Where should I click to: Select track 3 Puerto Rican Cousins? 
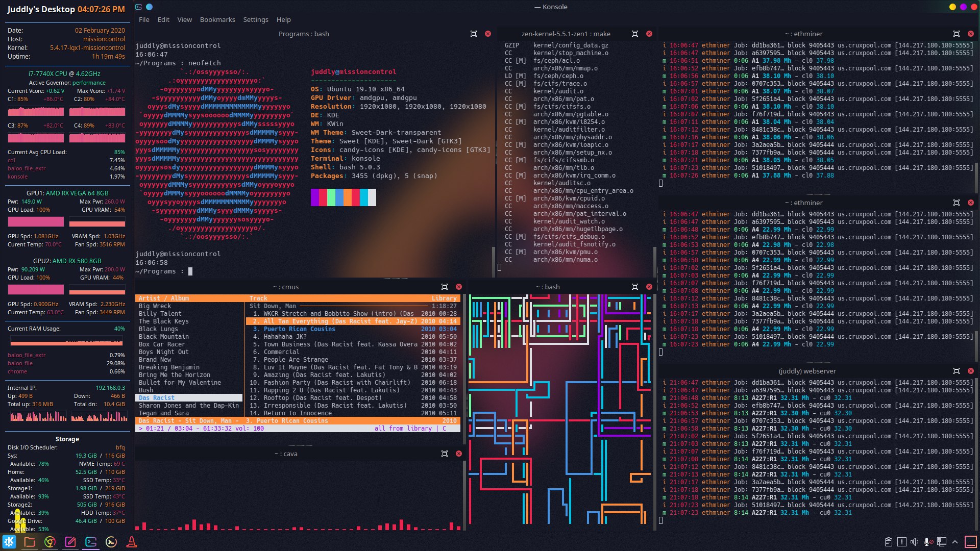pos(353,329)
